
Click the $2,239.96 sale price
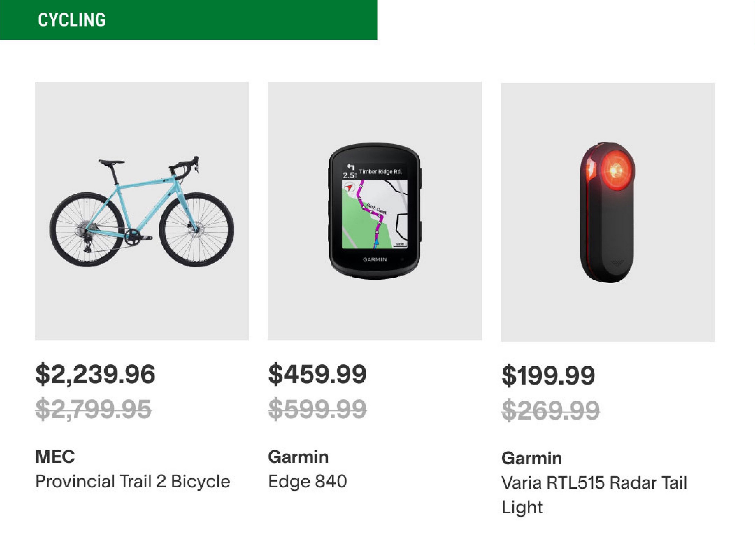coord(95,374)
